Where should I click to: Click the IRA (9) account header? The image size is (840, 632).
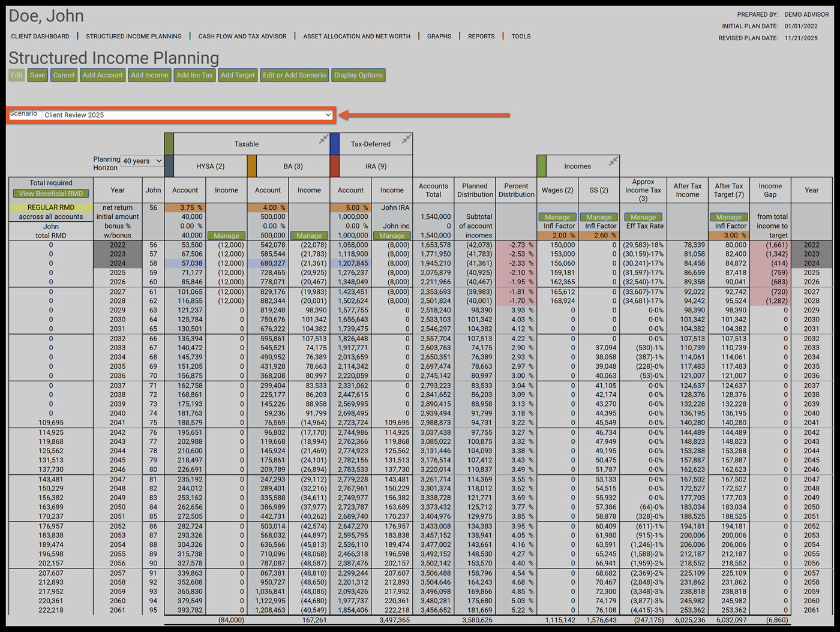point(376,166)
